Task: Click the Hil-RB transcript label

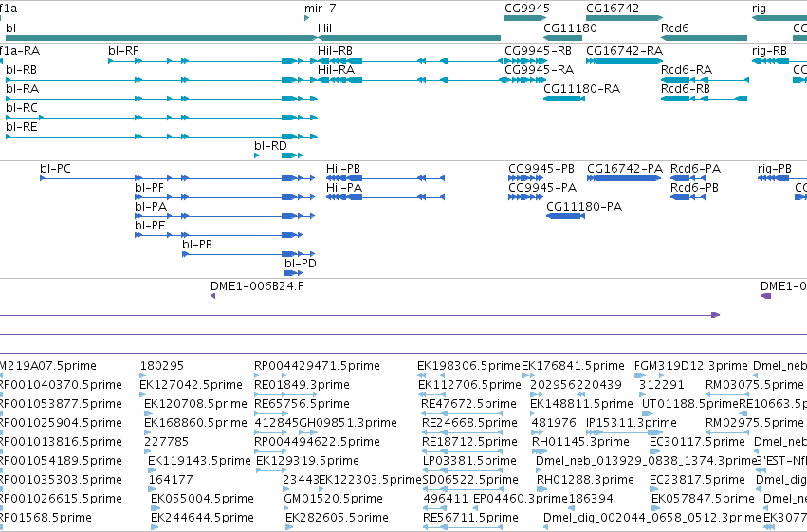Action: [x=335, y=51]
